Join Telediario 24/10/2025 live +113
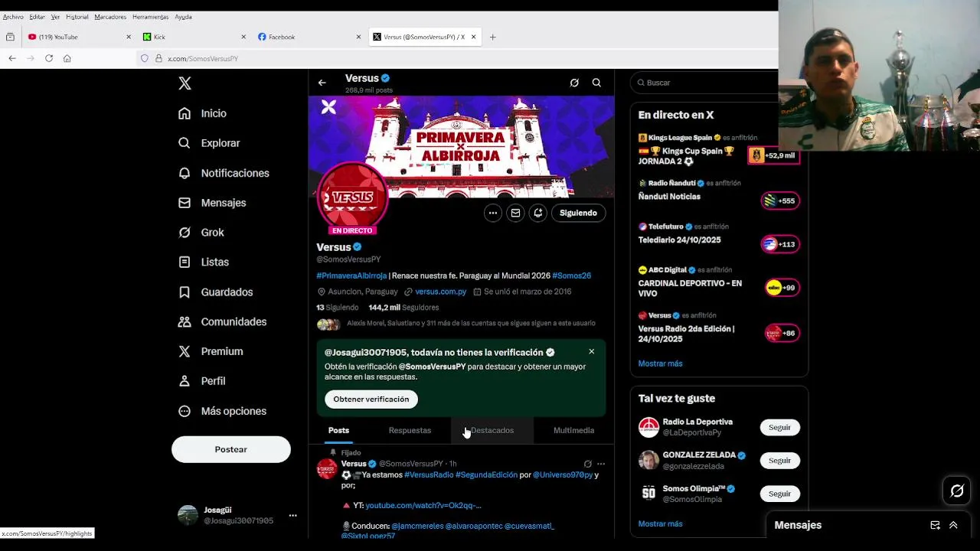Viewport: 980px width, 551px height. point(780,244)
